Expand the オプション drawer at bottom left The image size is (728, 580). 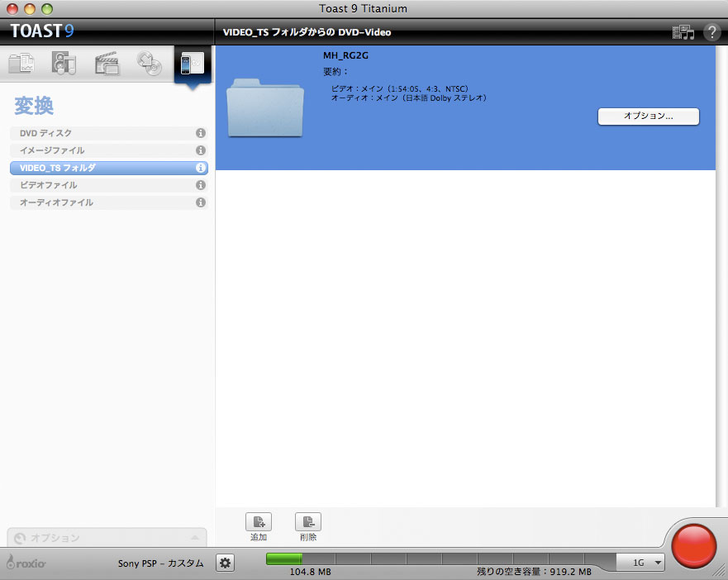pyautogui.click(x=107, y=538)
